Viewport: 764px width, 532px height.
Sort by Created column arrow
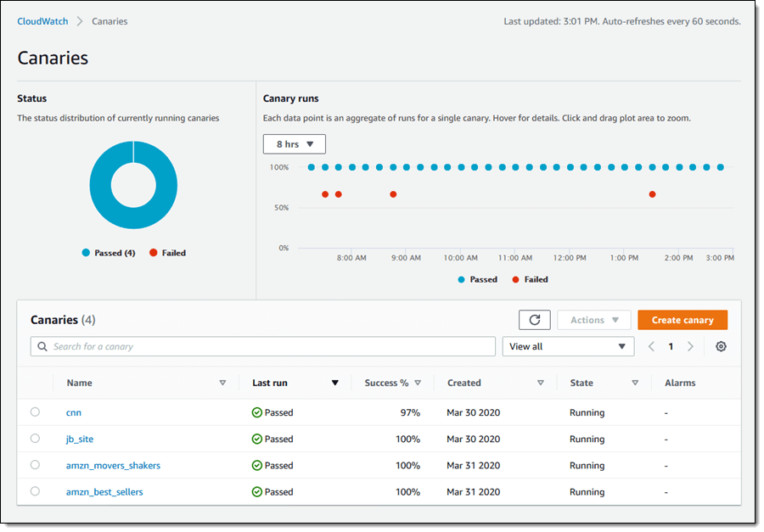tap(541, 383)
